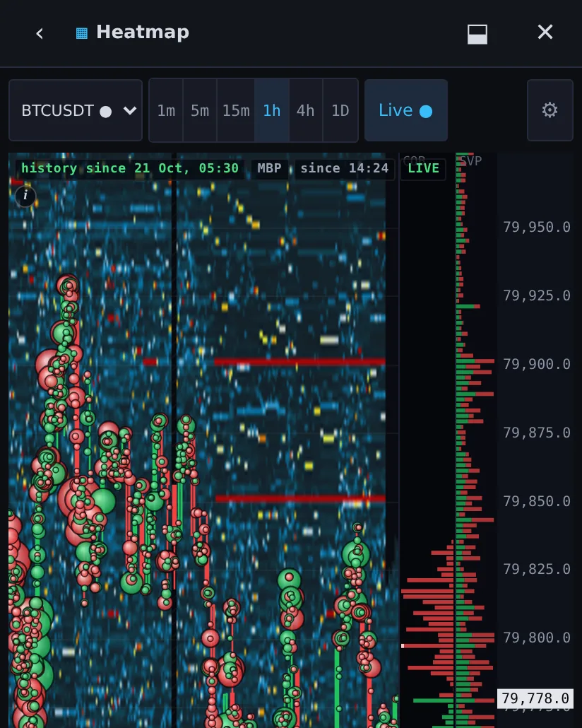Toggle the Live mode button
Image resolution: width=582 pixels, height=728 pixels.
click(406, 110)
